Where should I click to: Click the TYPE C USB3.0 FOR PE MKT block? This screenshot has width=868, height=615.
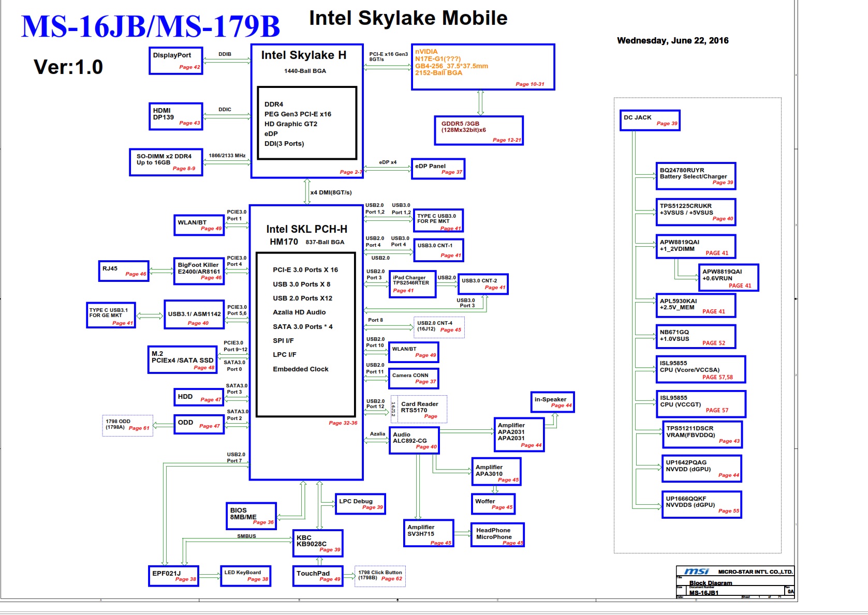click(x=438, y=220)
